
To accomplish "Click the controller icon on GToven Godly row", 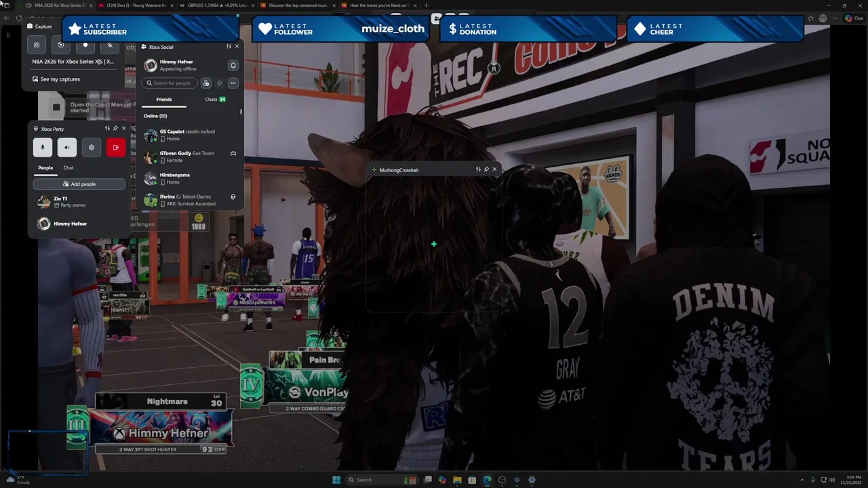I will [233, 153].
